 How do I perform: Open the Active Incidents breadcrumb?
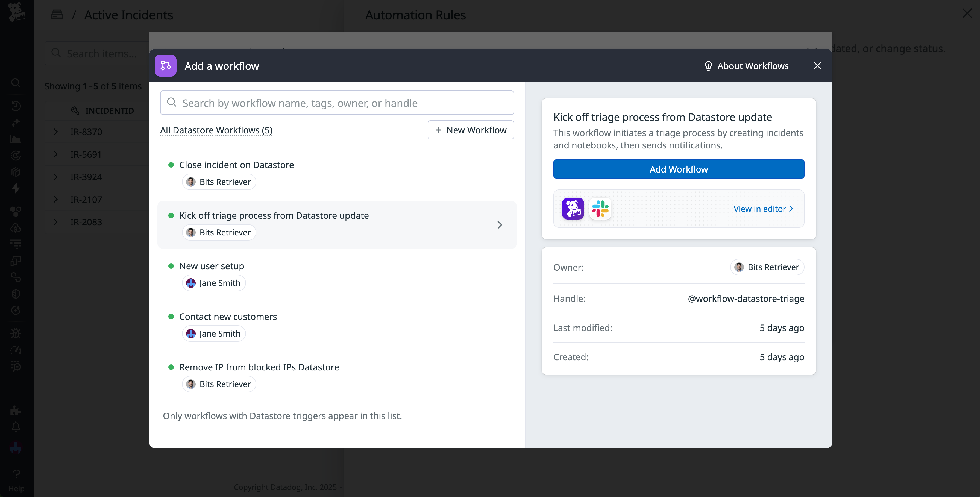pos(129,15)
